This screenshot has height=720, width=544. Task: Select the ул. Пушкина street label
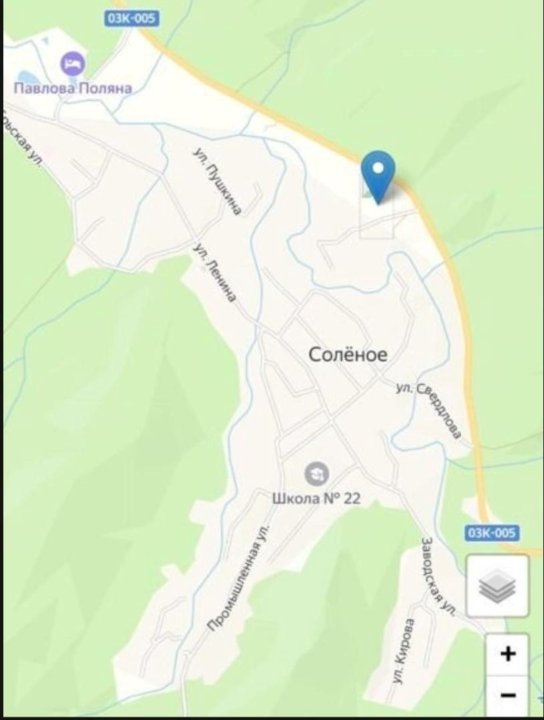(x=217, y=181)
